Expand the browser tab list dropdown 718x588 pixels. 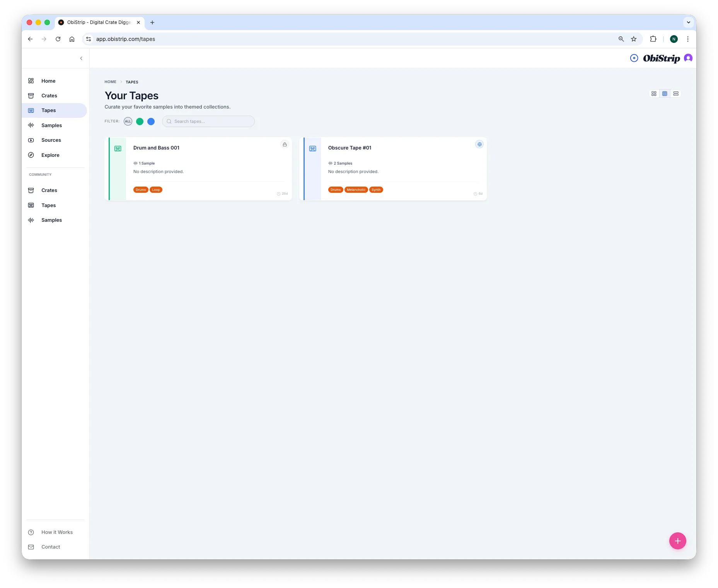pos(688,22)
